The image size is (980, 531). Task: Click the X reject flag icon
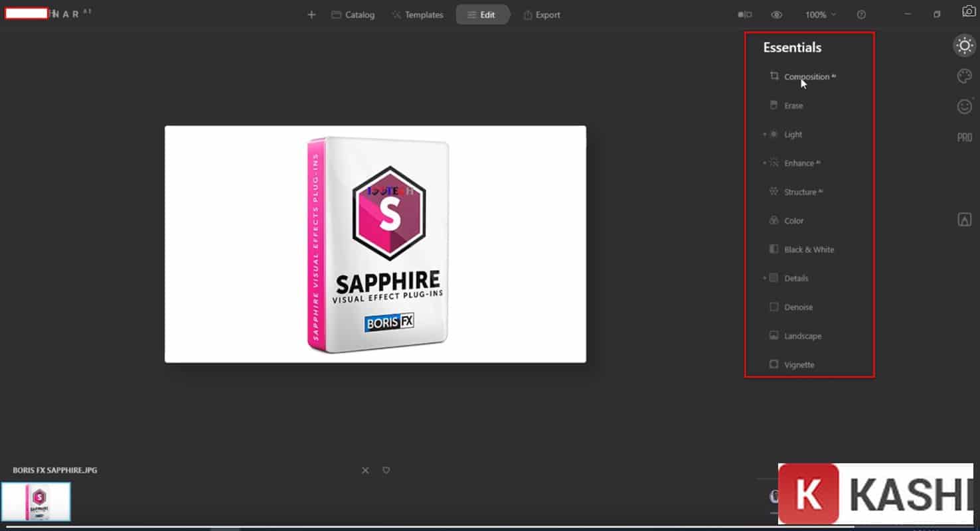(x=365, y=470)
